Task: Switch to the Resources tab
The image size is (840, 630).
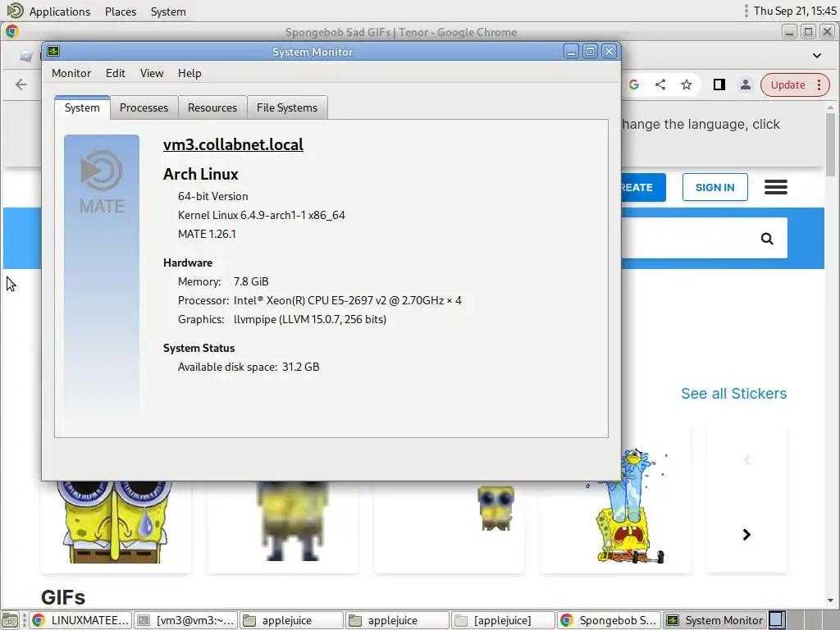Action: pos(212,107)
